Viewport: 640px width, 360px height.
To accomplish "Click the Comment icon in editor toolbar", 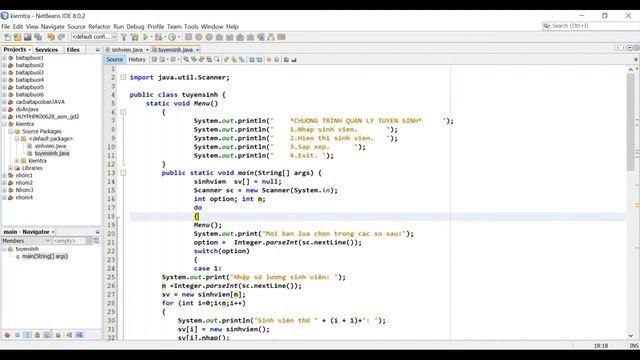I will 287,60.
